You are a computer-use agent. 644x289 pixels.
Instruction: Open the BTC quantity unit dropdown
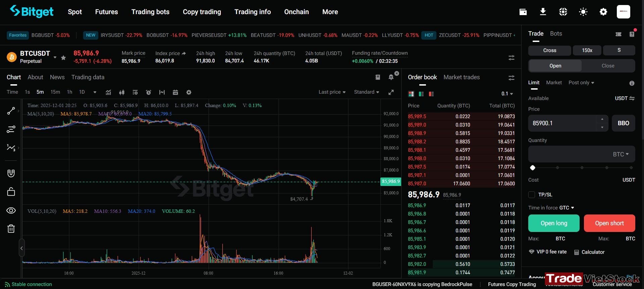point(621,154)
